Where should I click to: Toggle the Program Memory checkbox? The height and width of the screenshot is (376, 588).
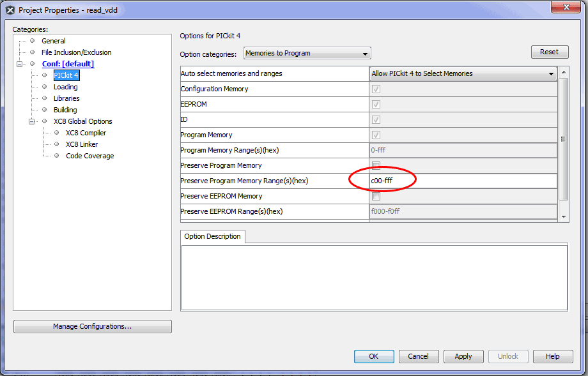[376, 135]
